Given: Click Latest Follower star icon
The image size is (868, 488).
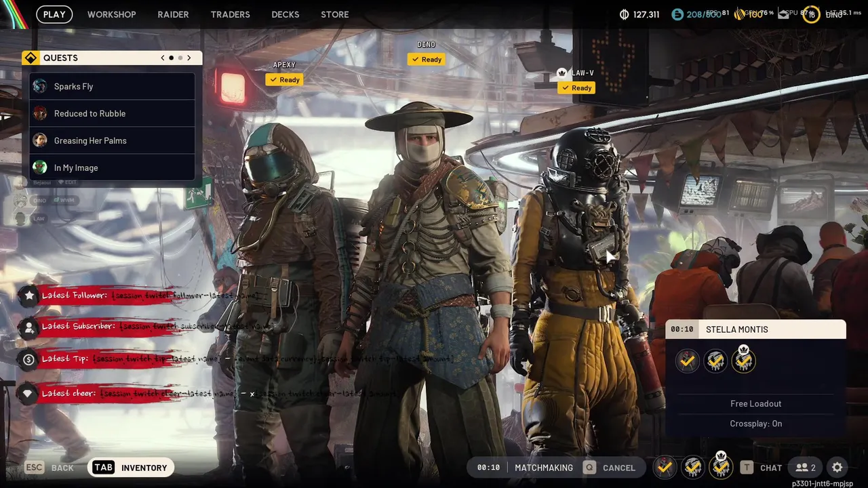Looking at the screenshot, I should 28,295.
